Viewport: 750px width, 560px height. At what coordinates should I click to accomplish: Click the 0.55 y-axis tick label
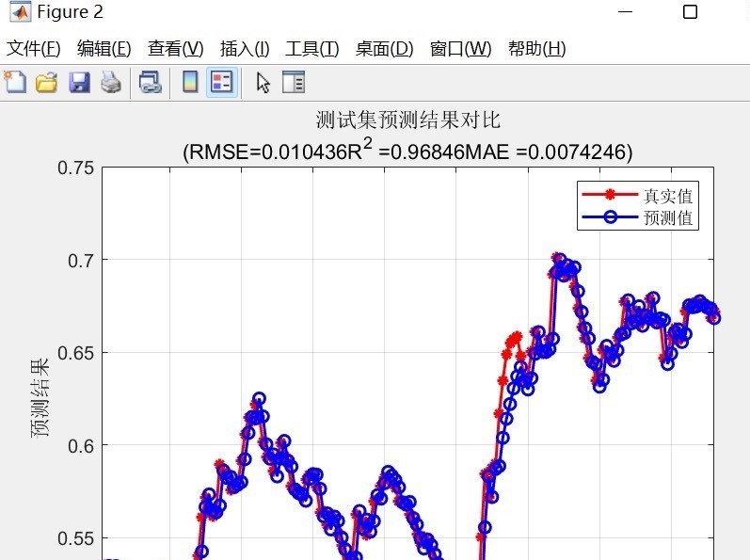[75, 538]
